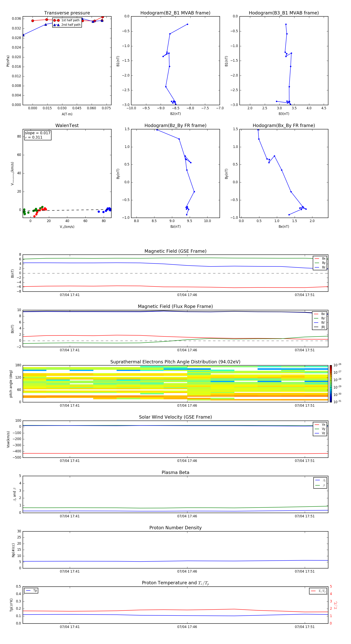
Task: Select the "B3(nT)" x-axis label
Action: click(x=284, y=114)
